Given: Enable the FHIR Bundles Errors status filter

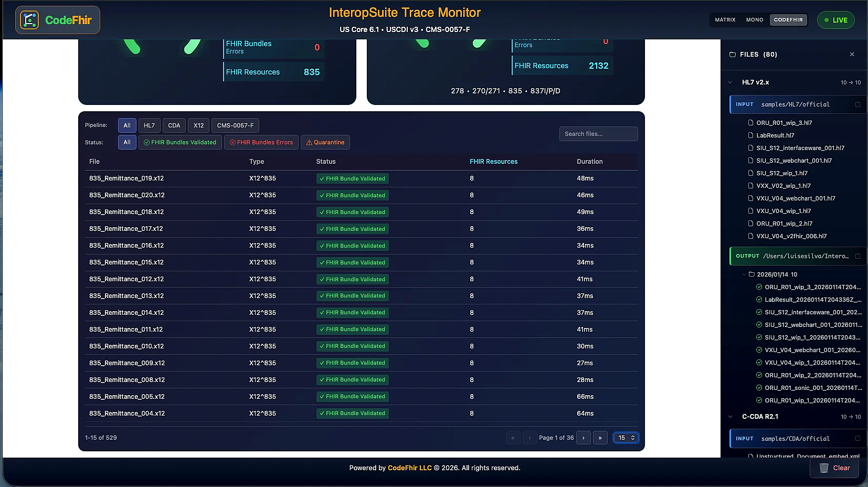Looking at the screenshot, I should click(x=261, y=142).
